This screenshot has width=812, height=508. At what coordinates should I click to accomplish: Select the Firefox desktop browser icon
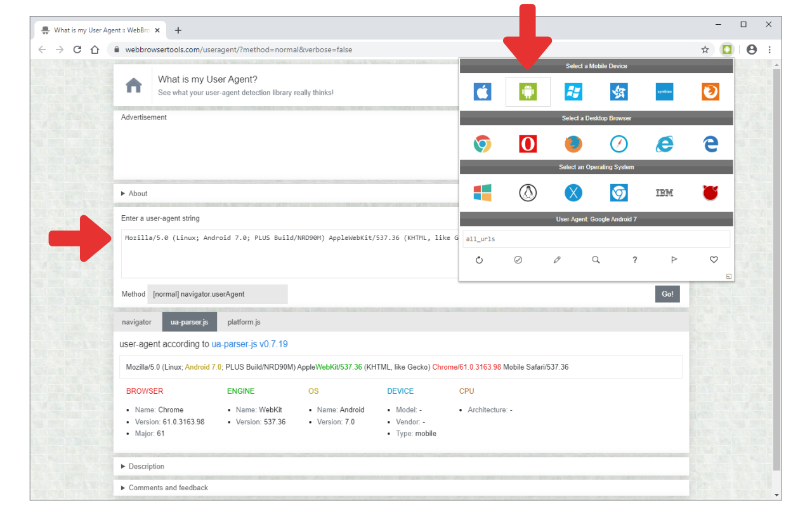tap(573, 144)
